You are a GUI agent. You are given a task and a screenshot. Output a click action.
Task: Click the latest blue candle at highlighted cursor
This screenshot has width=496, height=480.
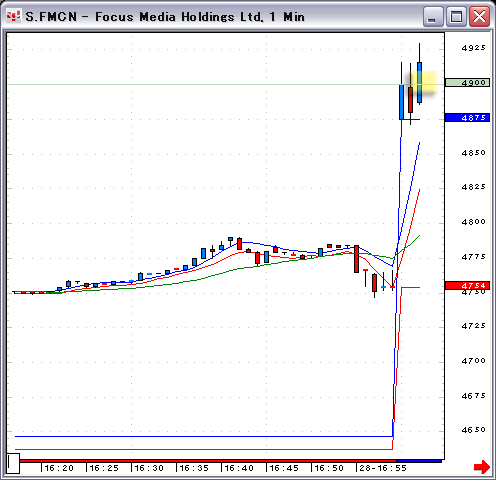419,82
